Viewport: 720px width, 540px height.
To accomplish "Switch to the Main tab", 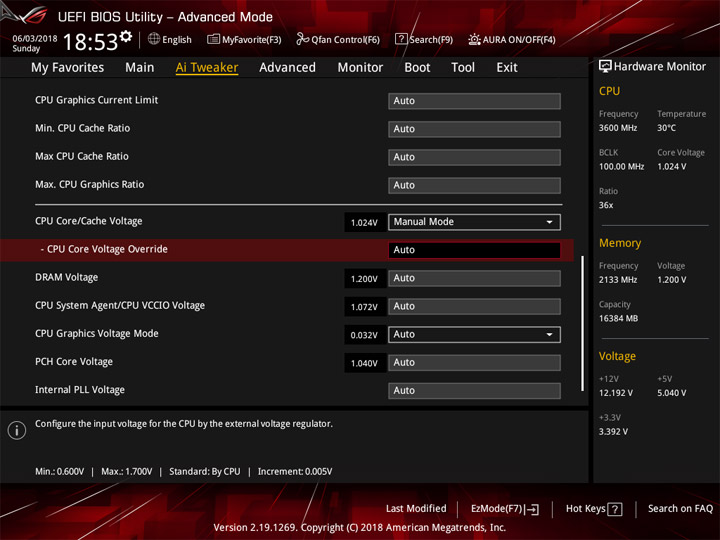I will tap(140, 68).
